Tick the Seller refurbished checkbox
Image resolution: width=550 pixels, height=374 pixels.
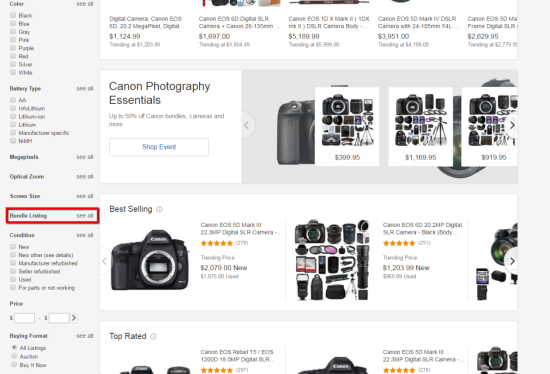[13, 271]
